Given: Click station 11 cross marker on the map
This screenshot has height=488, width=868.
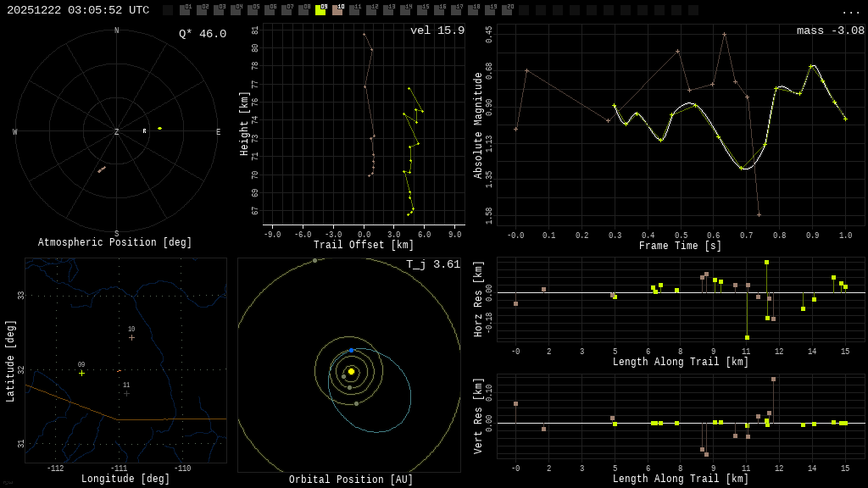Looking at the screenshot, I should point(126,393).
